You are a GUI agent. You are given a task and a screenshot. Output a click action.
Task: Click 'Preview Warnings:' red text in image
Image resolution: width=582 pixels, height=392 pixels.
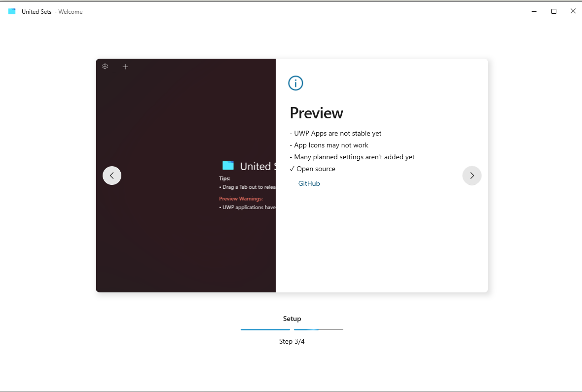coord(241,199)
